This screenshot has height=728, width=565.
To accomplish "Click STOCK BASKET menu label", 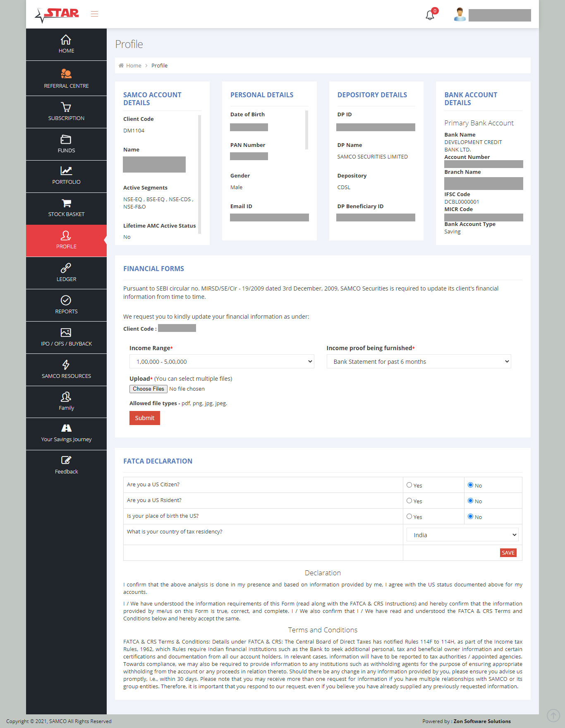I will [66, 214].
